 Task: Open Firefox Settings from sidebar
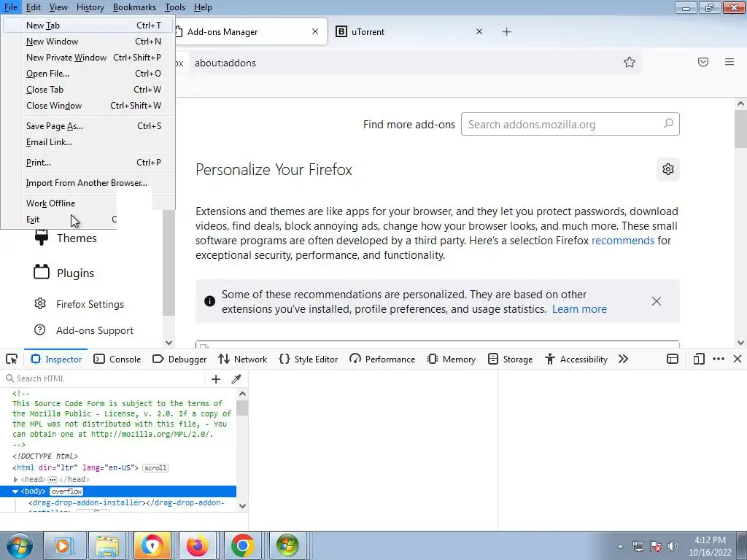[79, 304]
